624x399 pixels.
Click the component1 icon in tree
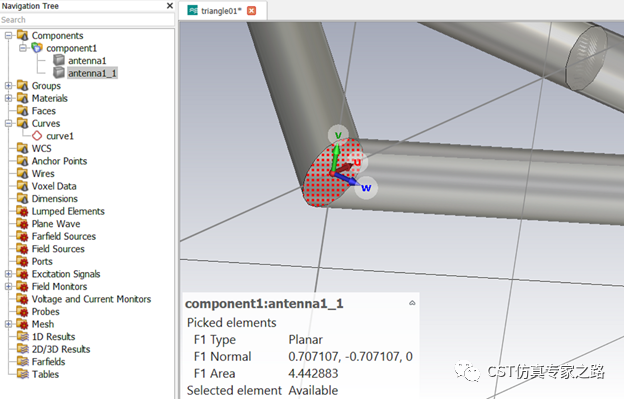pos(37,48)
